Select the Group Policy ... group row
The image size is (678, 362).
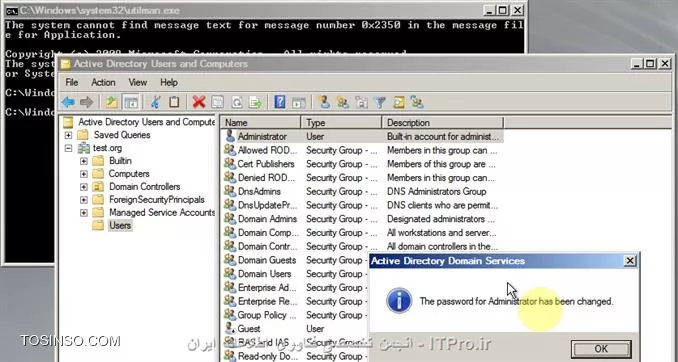[295, 315]
